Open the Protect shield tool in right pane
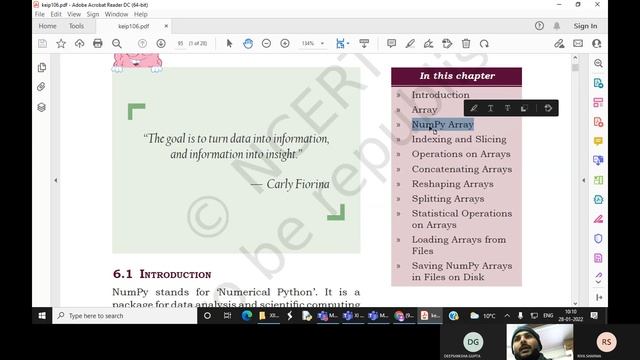Image resolution: width=640 pixels, height=360 pixels. pos(598,238)
